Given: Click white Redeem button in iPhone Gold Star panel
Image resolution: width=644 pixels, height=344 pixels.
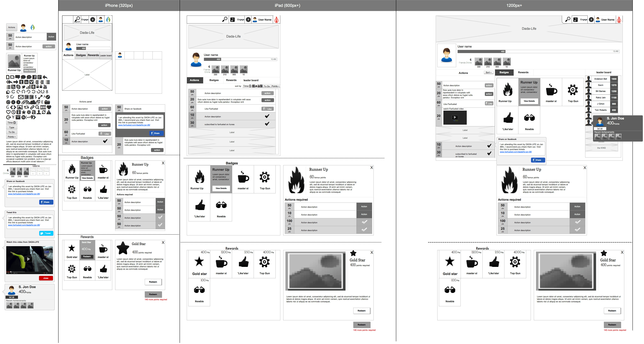Looking at the screenshot, I should [x=153, y=282].
